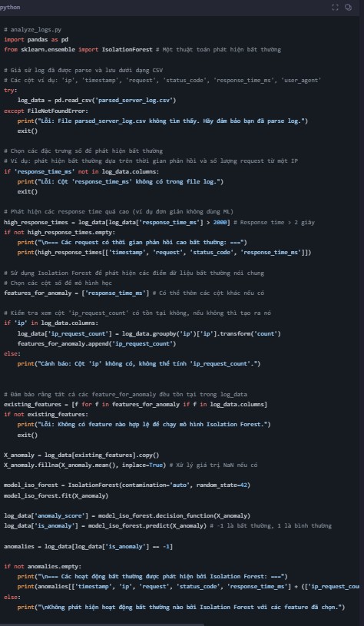
Task: Click the 'anomalies = log_data' filter line
Action: click(88, 546)
